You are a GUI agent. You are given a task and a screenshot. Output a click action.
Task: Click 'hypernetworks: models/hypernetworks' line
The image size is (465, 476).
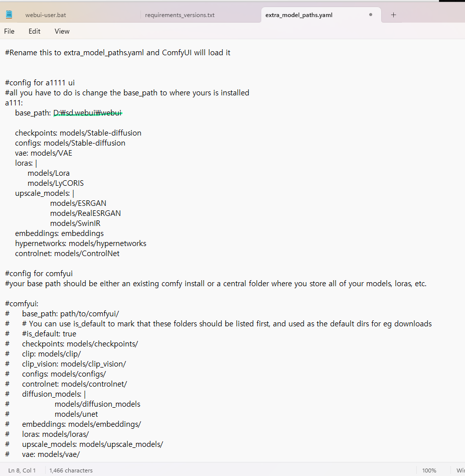(x=81, y=243)
